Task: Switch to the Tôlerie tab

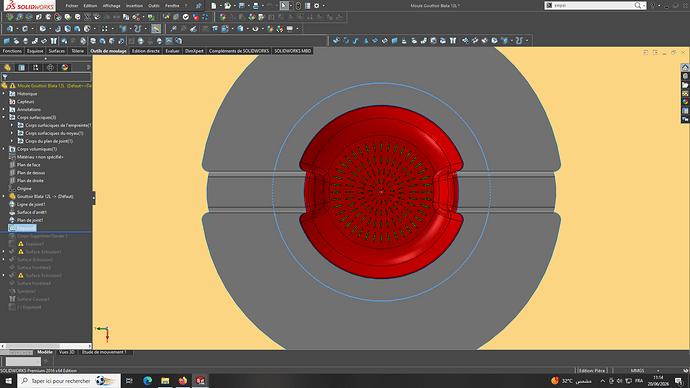Action: point(77,51)
